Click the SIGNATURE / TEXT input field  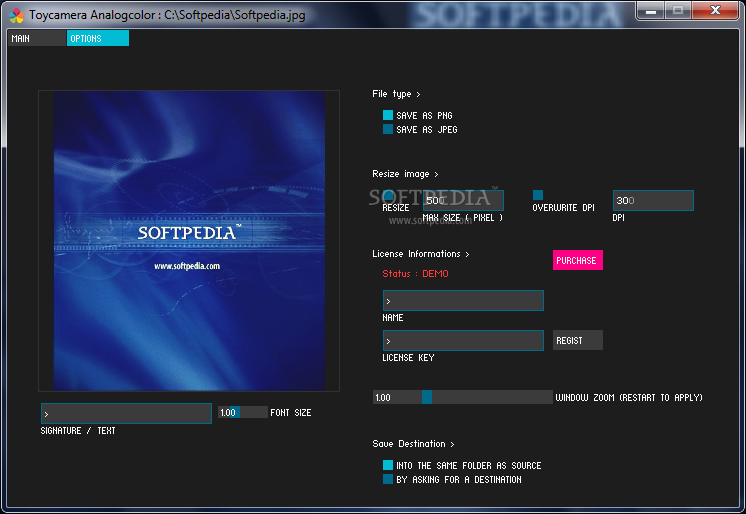click(126, 414)
